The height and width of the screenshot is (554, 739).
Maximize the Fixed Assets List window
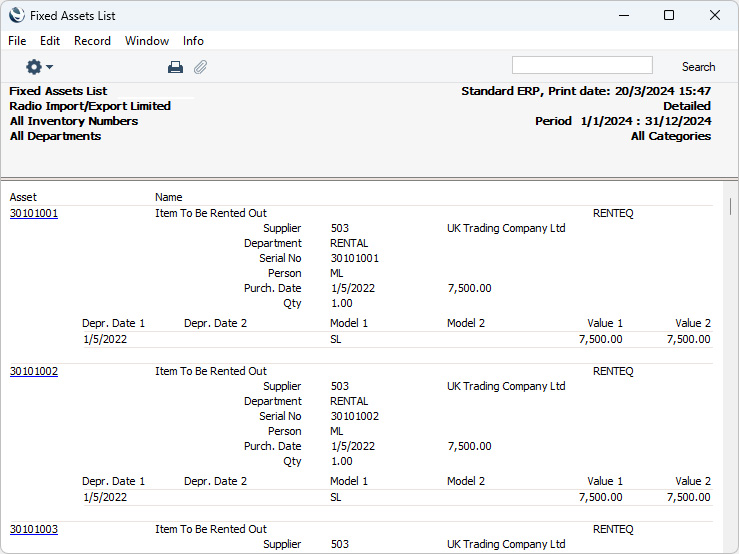(x=669, y=15)
